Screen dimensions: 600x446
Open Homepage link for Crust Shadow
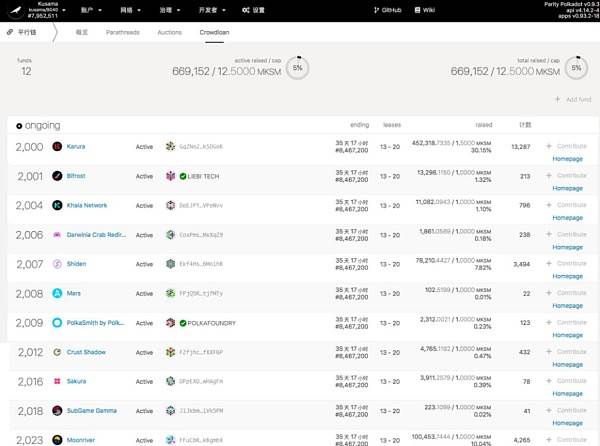tap(567, 365)
